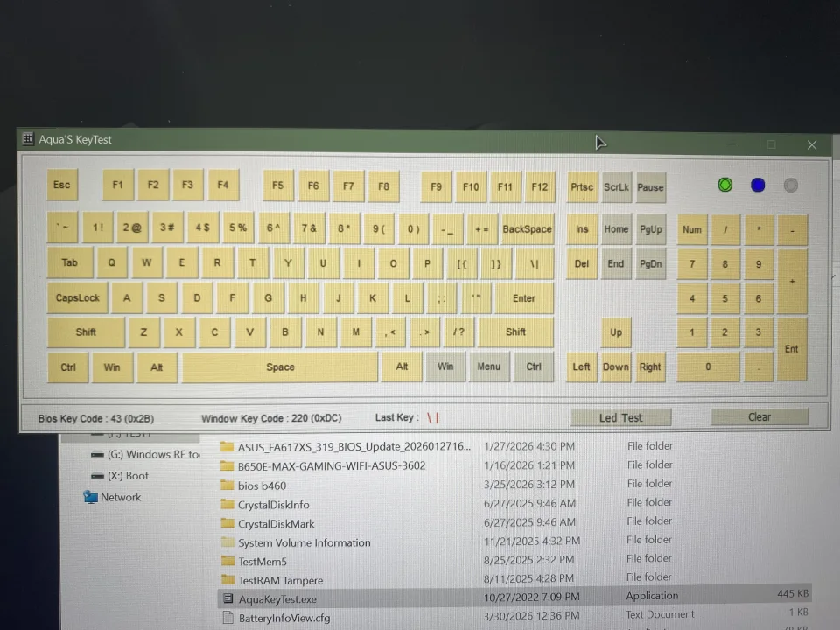Click the PgDn key

click(x=650, y=263)
